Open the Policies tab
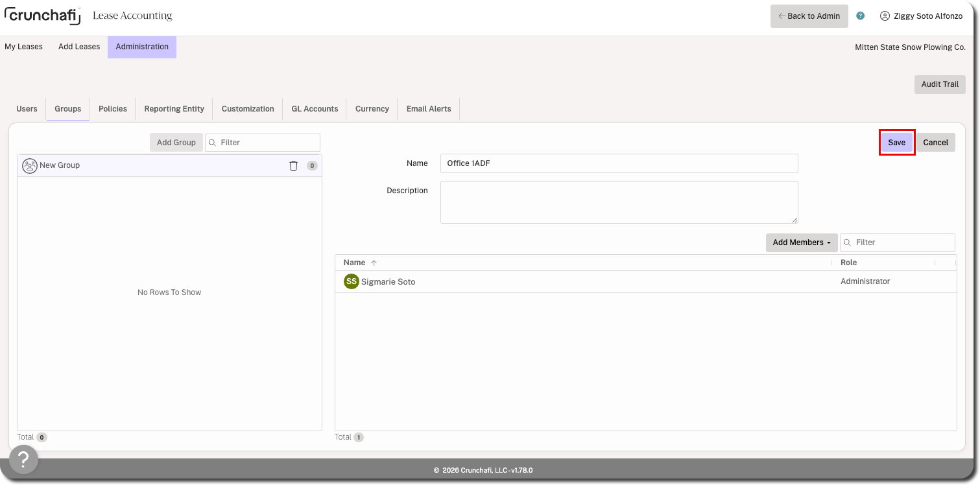The width and height of the screenshot is (980, 485). [x=113, y=109]
